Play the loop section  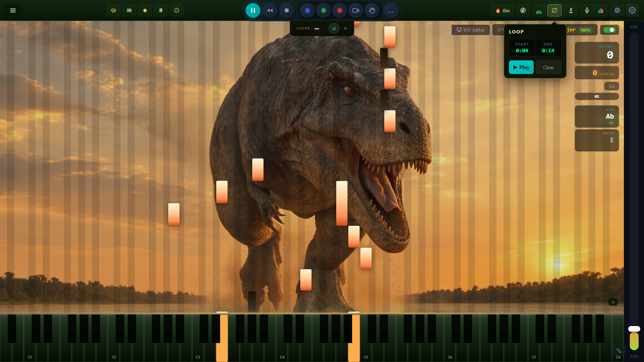tap(521, 67)
